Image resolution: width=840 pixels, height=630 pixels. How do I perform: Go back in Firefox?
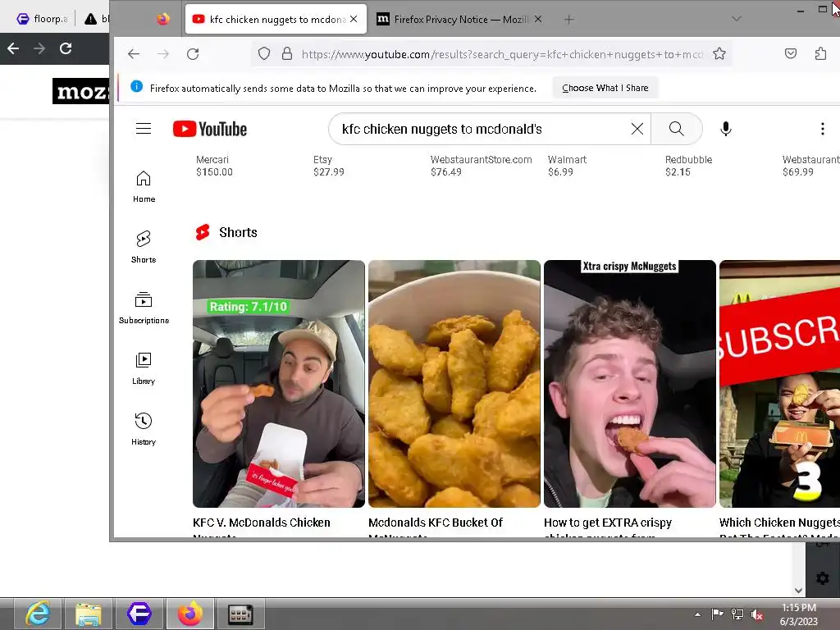(134, 53)
